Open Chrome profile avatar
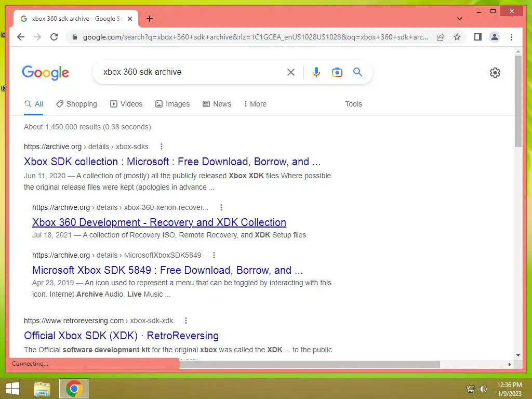Screen dimensions: 532x399 (x=495, y=37)
